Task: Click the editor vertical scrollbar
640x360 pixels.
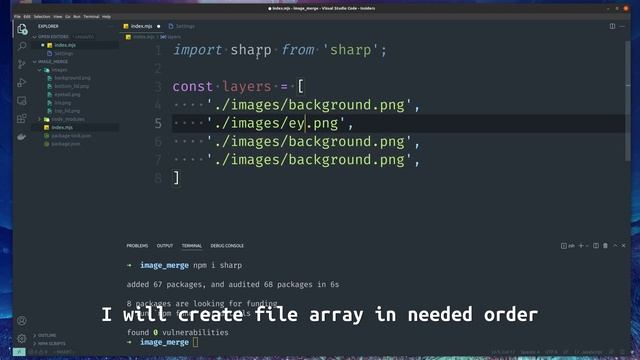Action: click(x=627, y=102)
